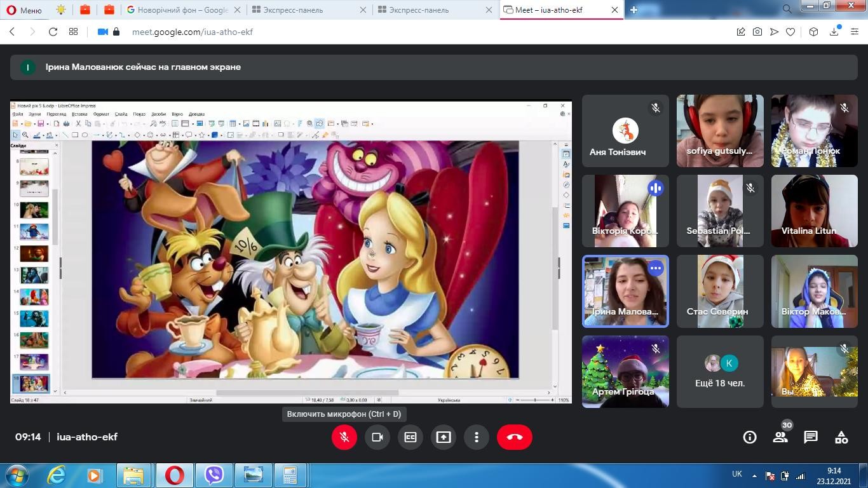Viewport: 868px width, 488px height.
Task: Open the Windows Start button
Action: point(17,475)
